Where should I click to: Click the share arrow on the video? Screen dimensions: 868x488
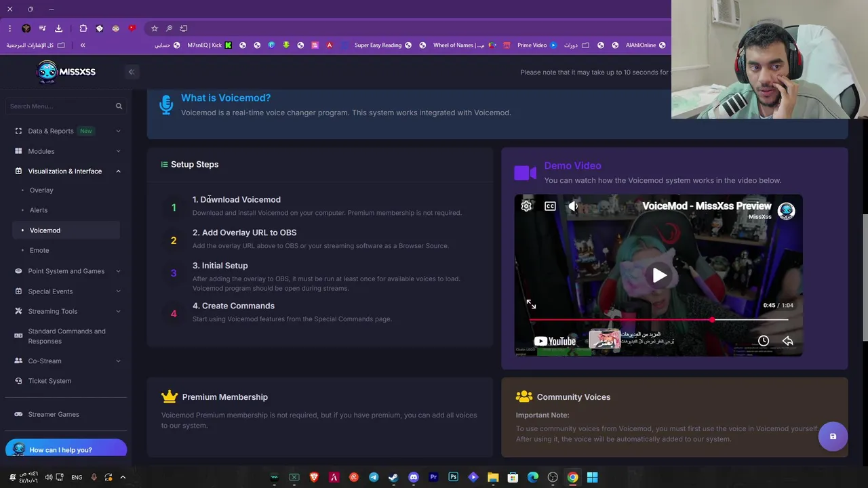(x=787, y=341)
